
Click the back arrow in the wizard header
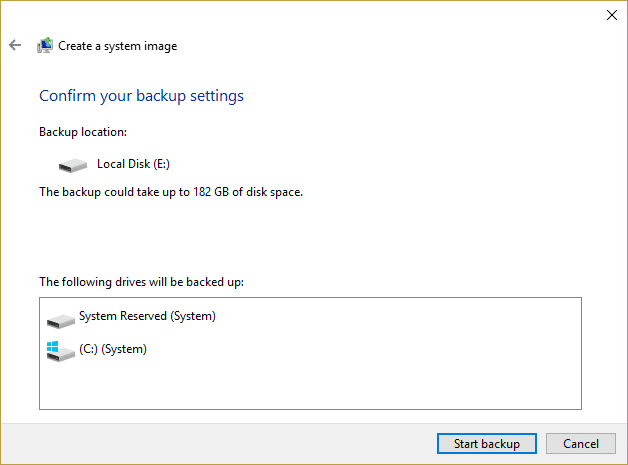coord(15,45)
